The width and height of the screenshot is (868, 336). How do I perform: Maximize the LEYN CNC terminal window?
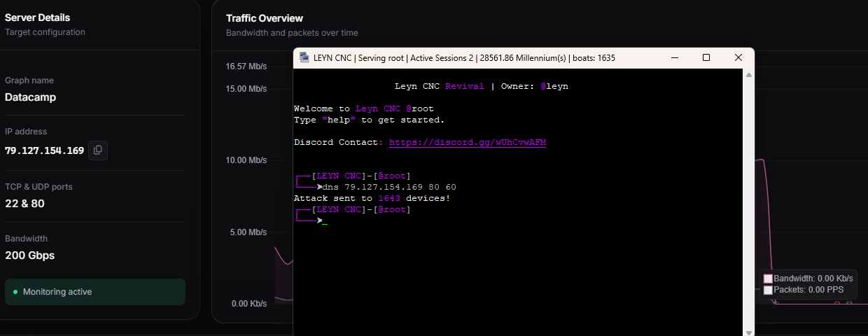click(706, 57)
